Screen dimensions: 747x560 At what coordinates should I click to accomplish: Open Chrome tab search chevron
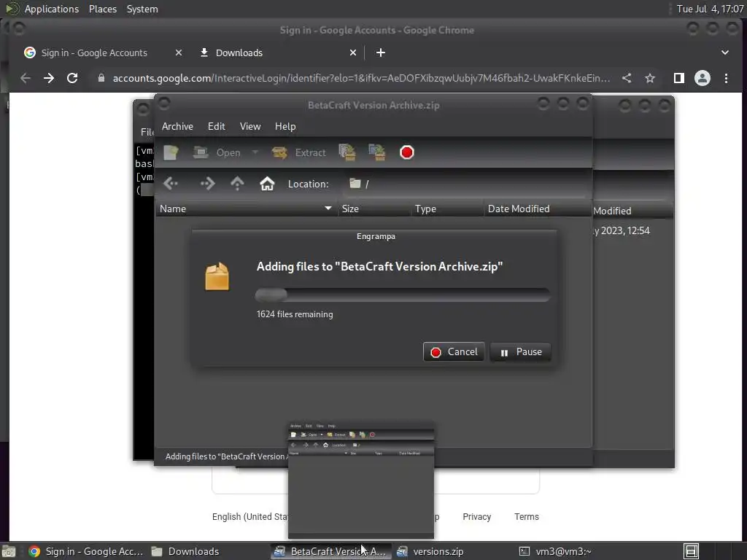724,52
